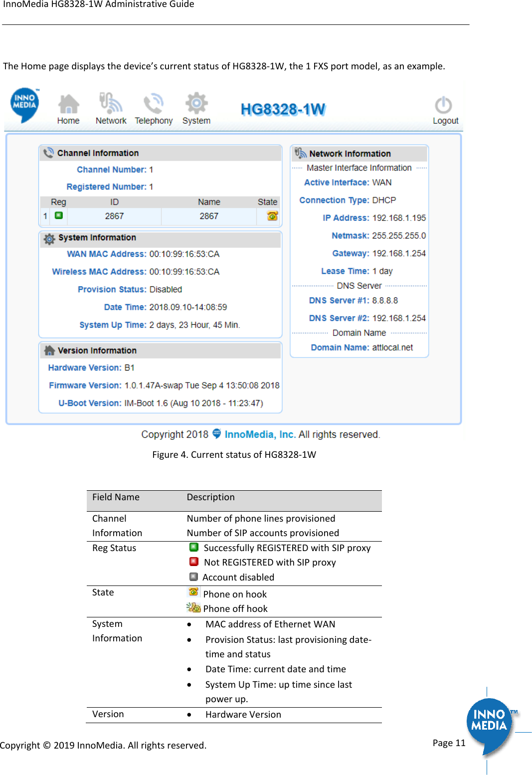Open the Home navigation icon
532x775 pixels.
click(x=68, y=103)
